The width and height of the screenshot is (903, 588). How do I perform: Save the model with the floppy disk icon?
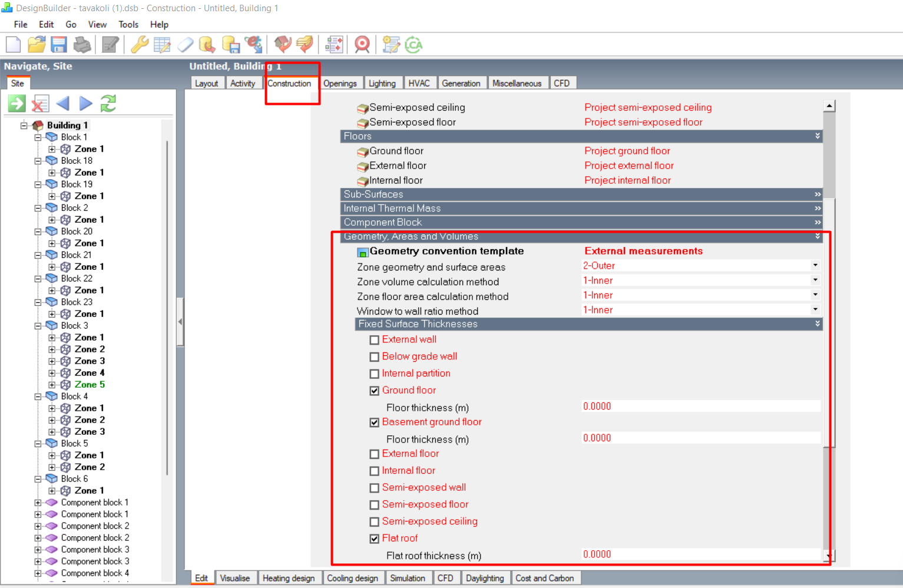point(59,45)
